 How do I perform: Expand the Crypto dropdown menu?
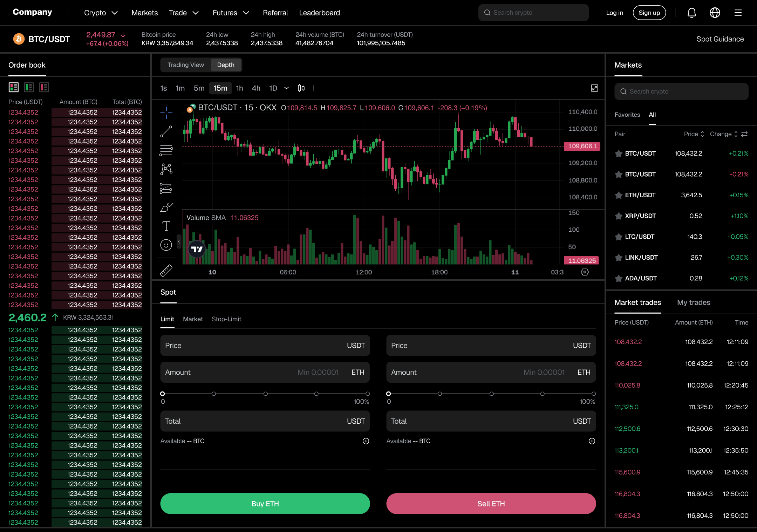click(101, 13)
